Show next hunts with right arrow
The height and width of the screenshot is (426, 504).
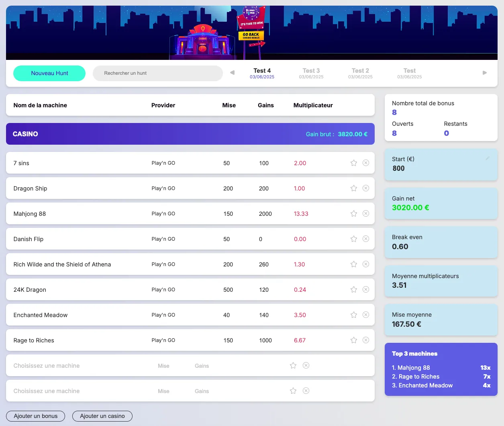coord(484,73)
